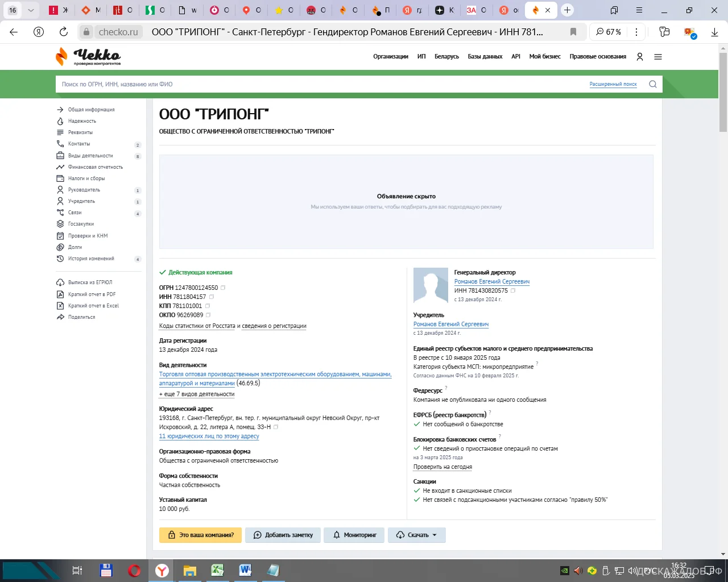Open Правовые основания in the top menu
Image resolution: width=728 pixels, height=582 pixels.
(x=598, y=57)
